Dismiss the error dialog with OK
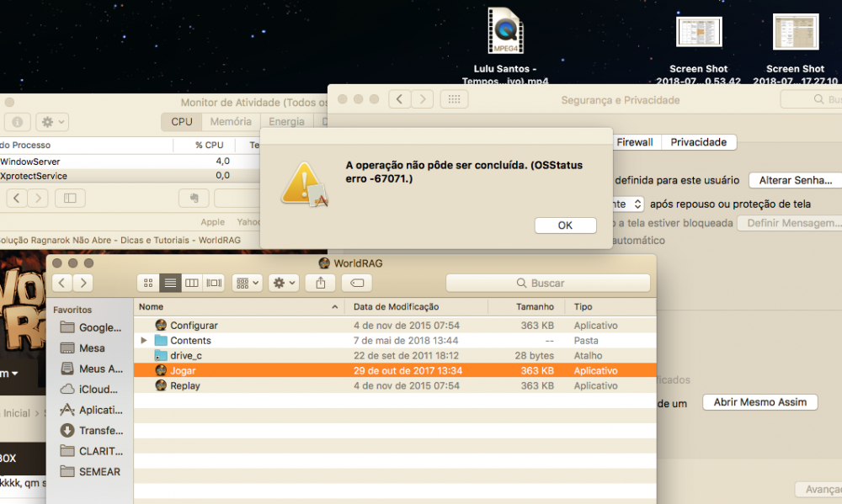 (x=565, y=225)
